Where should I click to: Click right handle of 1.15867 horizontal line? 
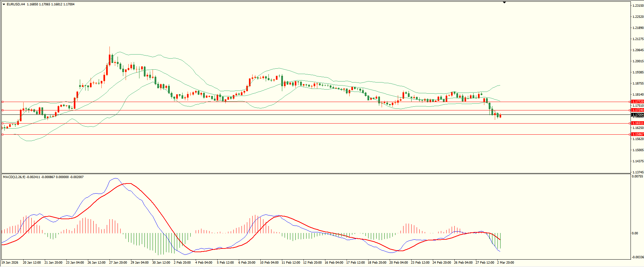click(630, 134)
